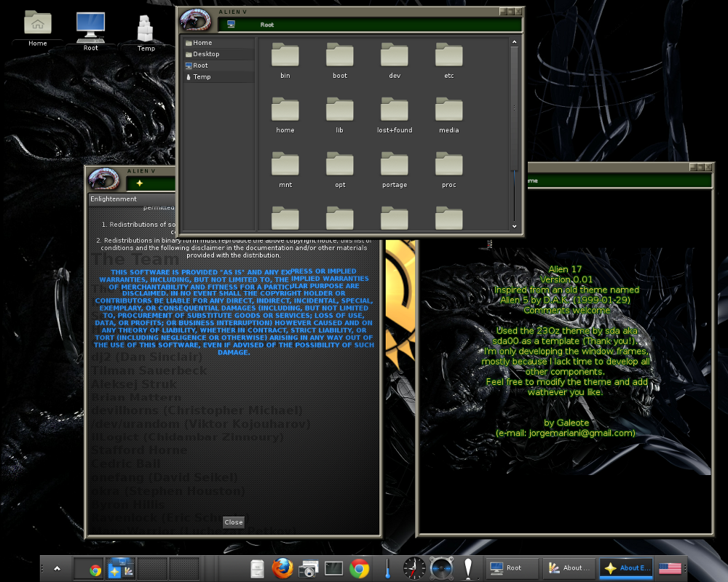The height and width of the screenshot is (582, 728).
Task: Launch file cabinet from the shelf
Action: [x=257, y=568]
